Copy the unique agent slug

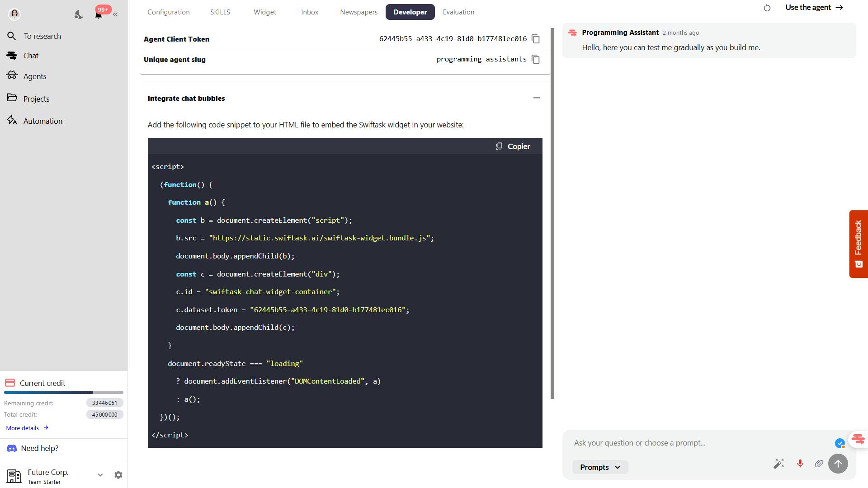coord(536,60)
